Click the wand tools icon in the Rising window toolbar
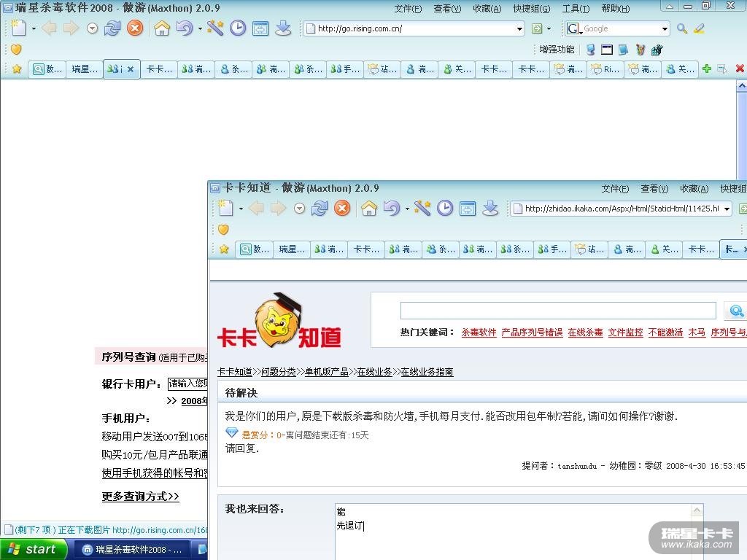 pyautogui.click(x=215, y=28)
